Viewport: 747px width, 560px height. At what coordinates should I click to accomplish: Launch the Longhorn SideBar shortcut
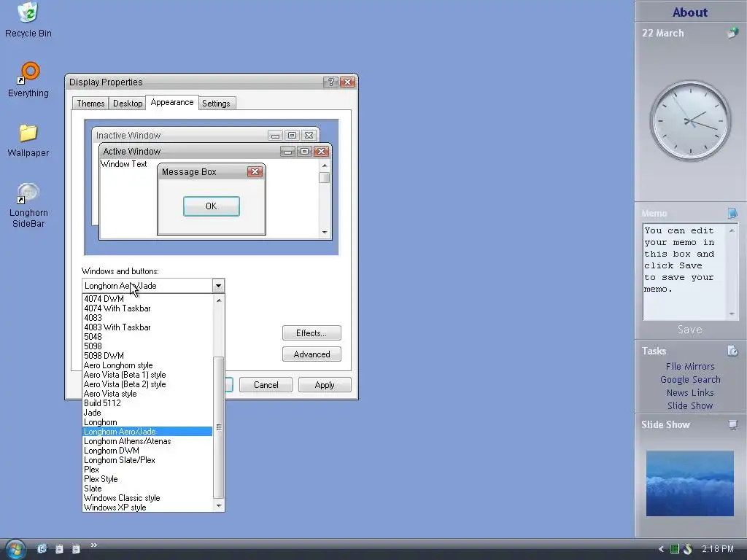28,205
